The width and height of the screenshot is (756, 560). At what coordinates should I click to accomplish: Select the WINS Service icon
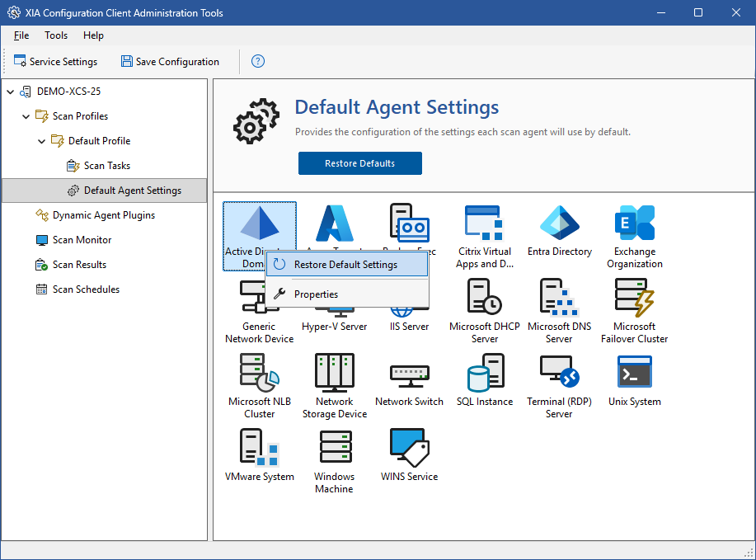(409, 449)
